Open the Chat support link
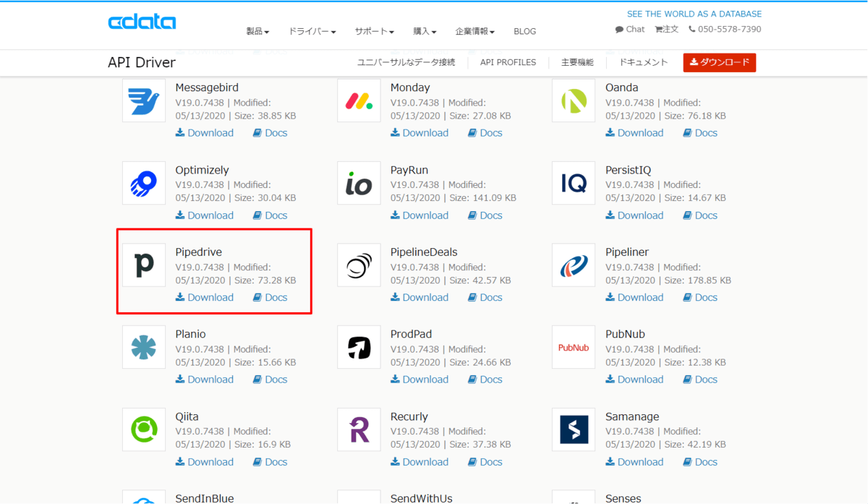This screenshot has width=868, height=504. [630, 30]
